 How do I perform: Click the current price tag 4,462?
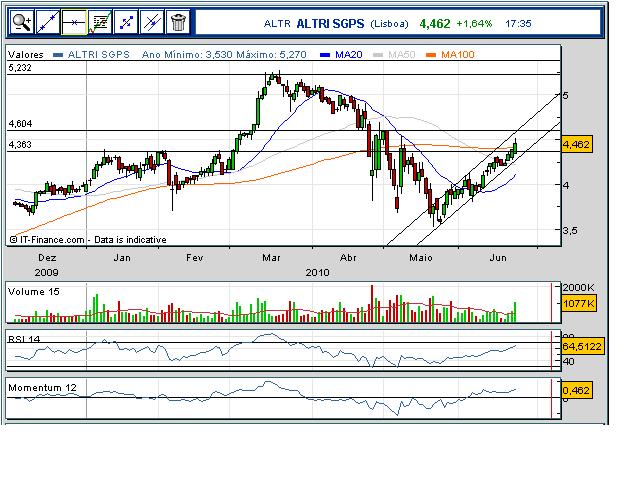click(x=576, y=144)
